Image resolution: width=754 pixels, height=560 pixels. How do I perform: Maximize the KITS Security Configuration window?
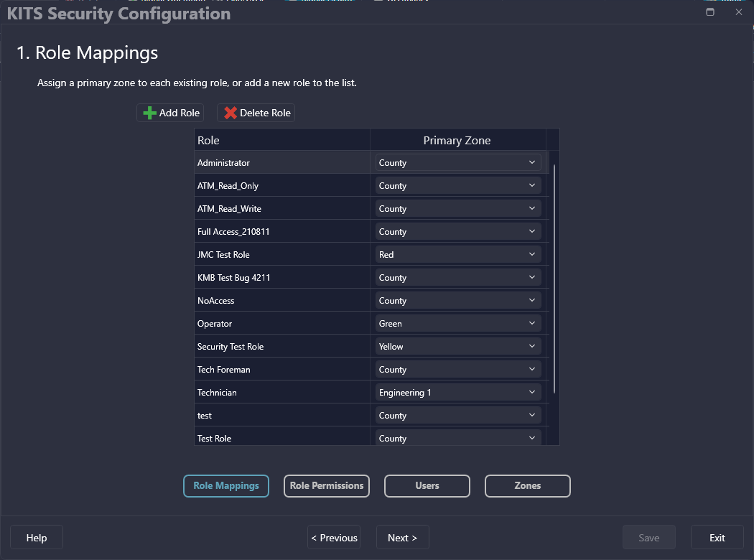[710, 12]
